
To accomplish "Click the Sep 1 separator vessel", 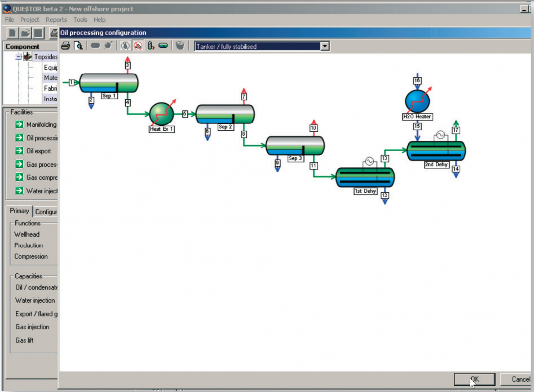I will (x=109, y=83).
